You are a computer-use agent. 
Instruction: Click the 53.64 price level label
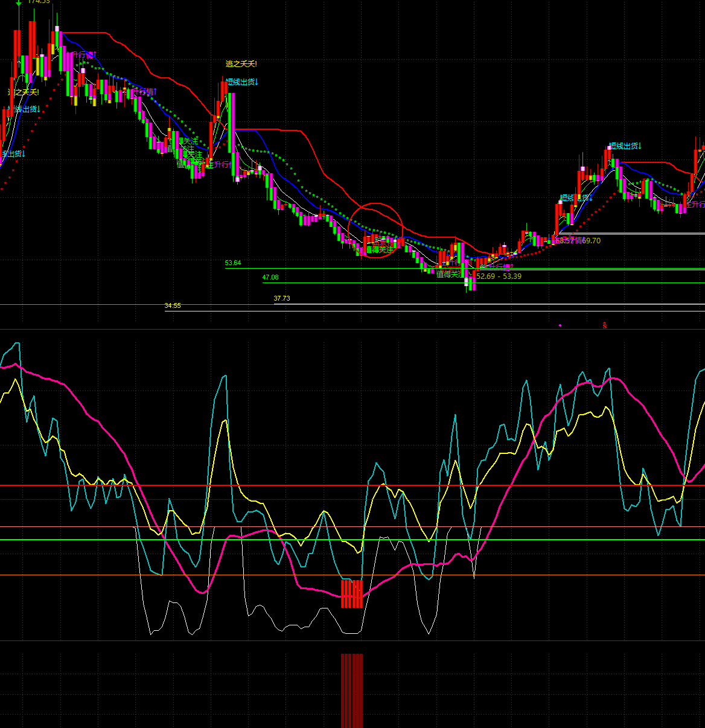pyautogui.click(x=233, y=263)
